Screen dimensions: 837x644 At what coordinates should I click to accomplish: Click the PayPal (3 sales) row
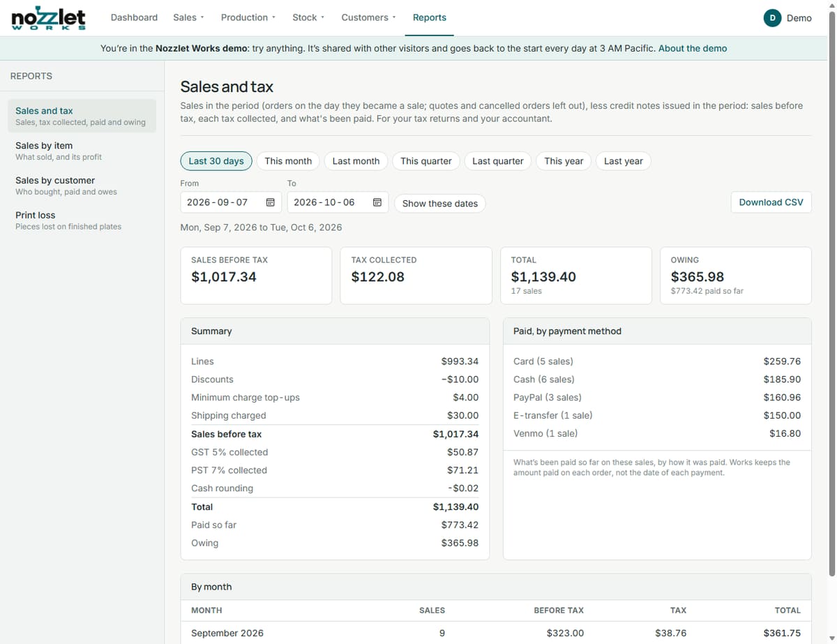tap(657, 398)
